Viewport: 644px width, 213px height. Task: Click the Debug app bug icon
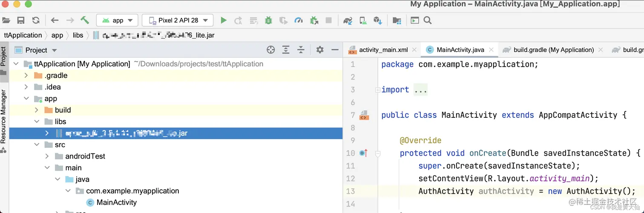pyautogui.click(x=268, y=20)
